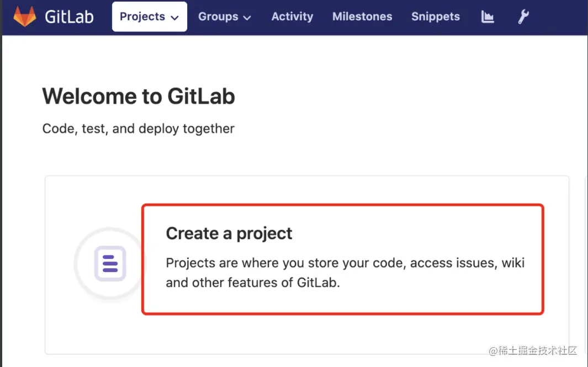Open Admin Area via the wrench icon

pos(523,17)
